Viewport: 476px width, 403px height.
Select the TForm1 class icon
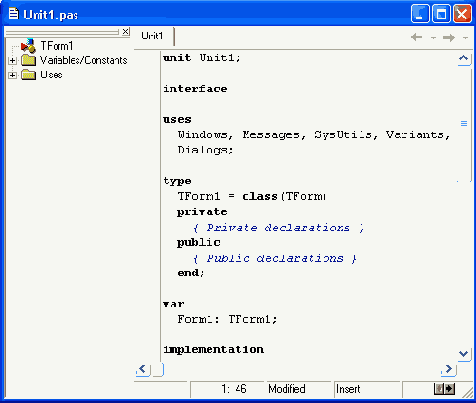[28, 46]
